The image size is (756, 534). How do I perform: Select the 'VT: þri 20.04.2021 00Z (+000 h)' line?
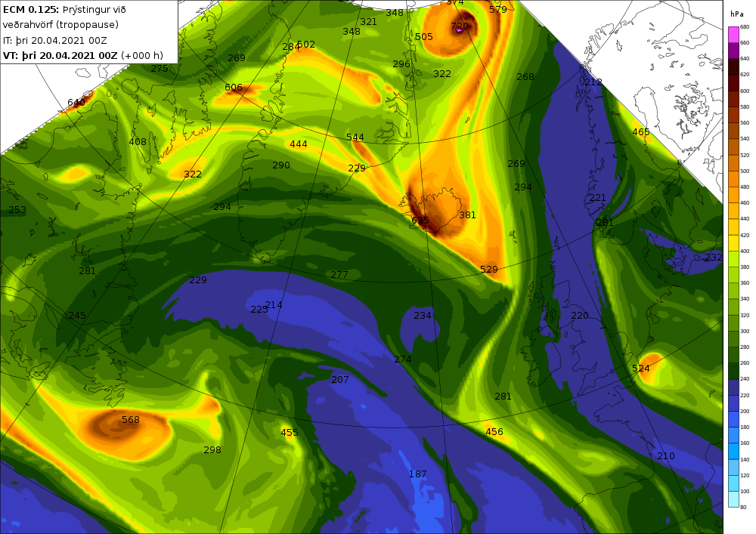coord(83,55)
